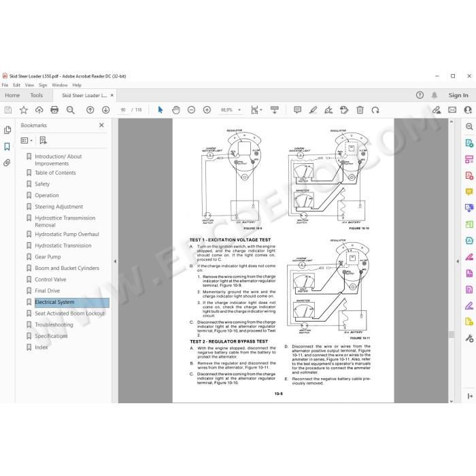
Task: Rotate the page with the rotate icon
Action: pos(375,110)
